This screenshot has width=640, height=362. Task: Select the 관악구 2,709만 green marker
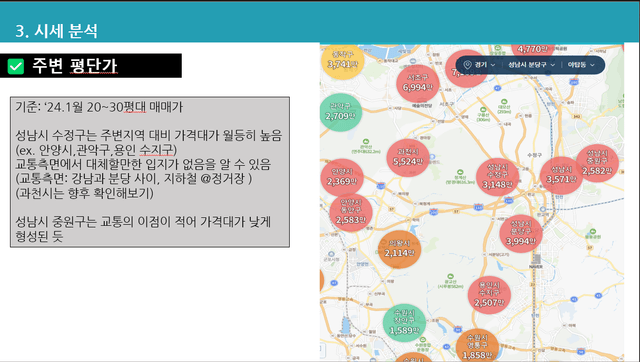pos(340,112)
